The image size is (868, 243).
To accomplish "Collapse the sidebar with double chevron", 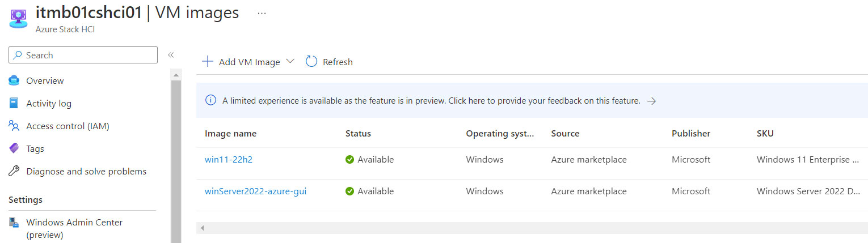I will pos(170,55).
